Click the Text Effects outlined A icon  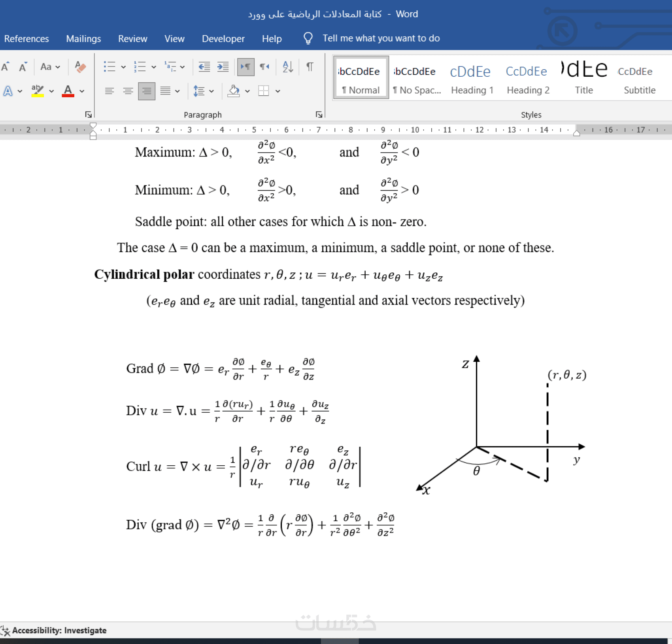point(8,91)
